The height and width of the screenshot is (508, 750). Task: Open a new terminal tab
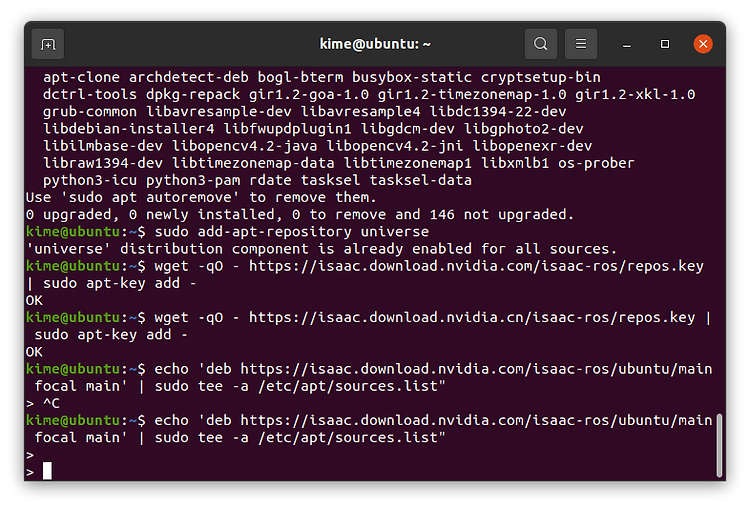click(48, 44)
